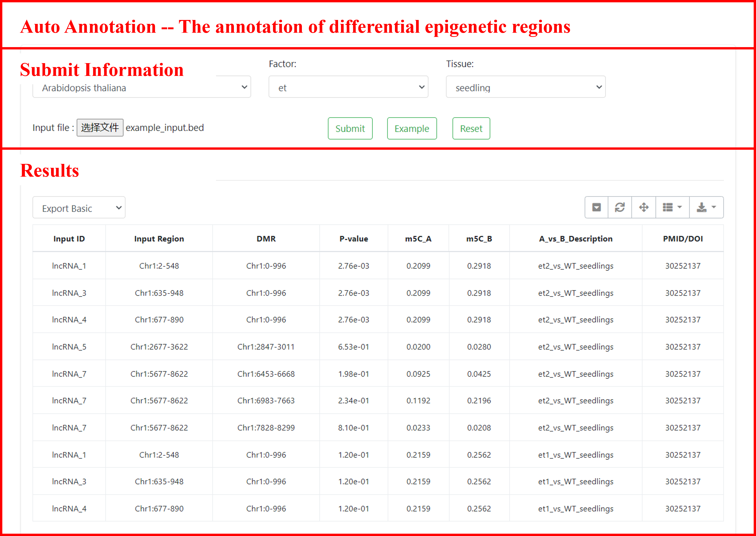Screen dimensions: 756x536
Task: Refresh the results table
Action: tap(620, 207)
